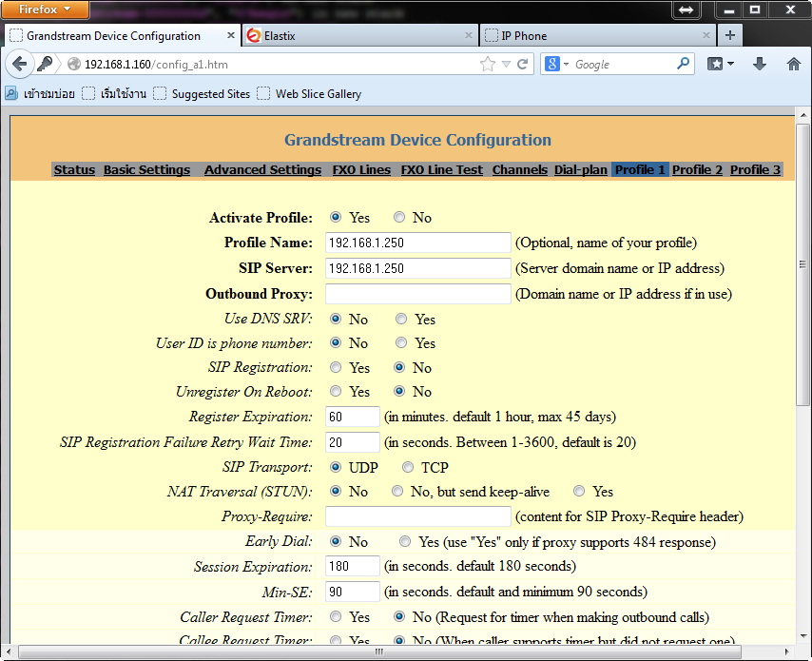The image size is (812, 661).
Task: Open the second Thai bookmark item
Action: 114,94
